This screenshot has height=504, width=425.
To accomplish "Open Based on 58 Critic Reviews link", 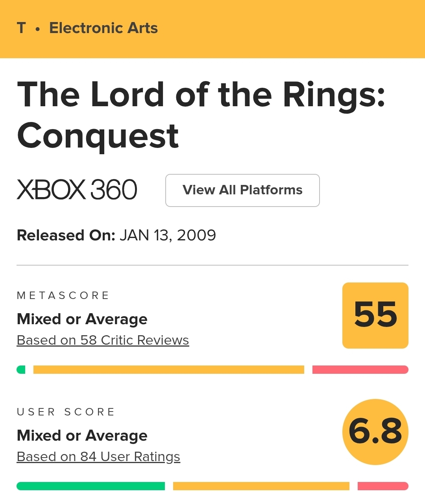I will (x=103, y=340).
